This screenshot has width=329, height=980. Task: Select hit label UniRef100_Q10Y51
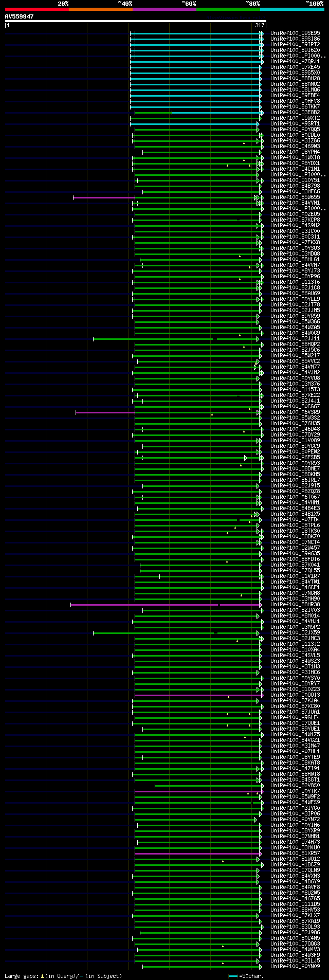295,180
